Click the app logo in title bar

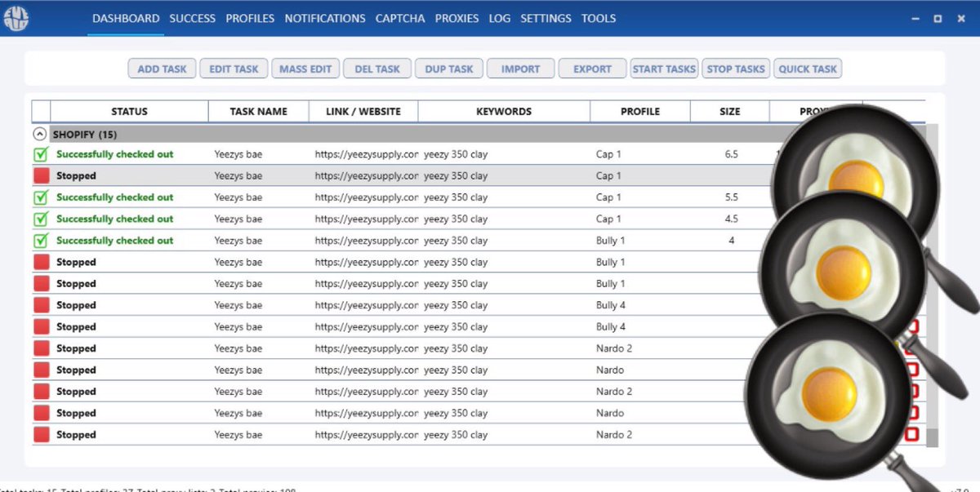16,18
